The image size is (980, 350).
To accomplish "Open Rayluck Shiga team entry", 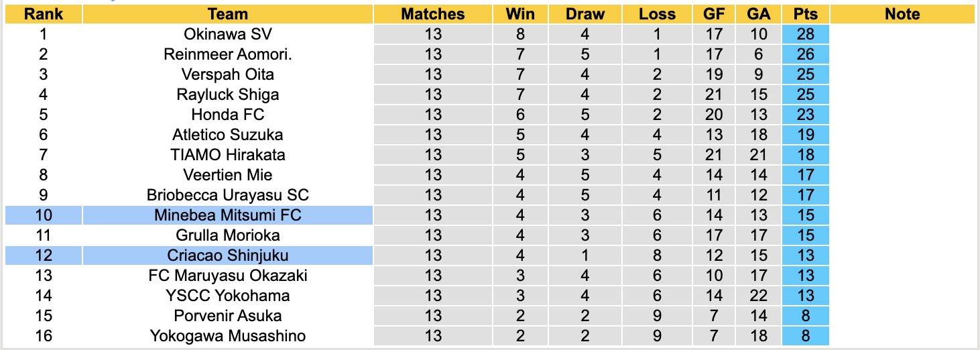I will [x=227, y=95].
